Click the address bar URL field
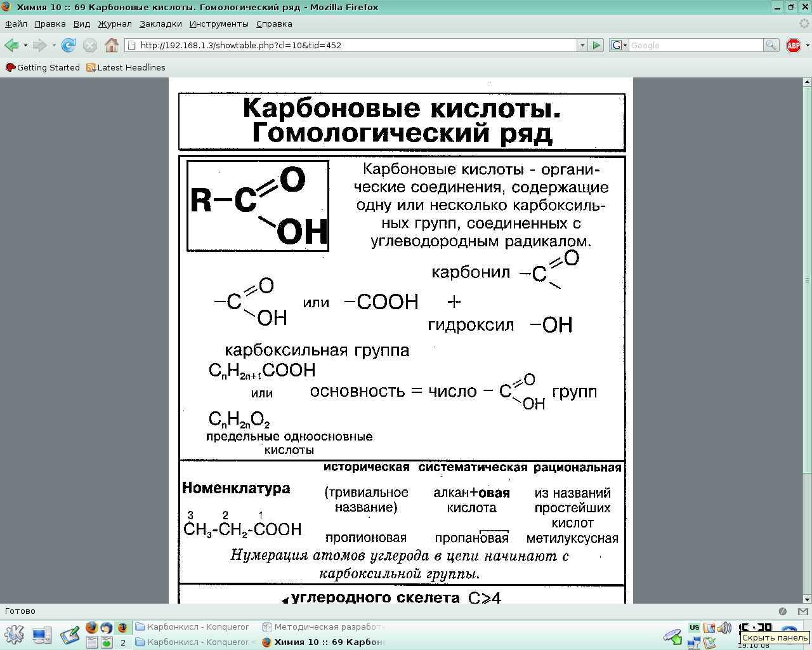The width and height of the screenshot is (812, 650). pyautogui.click(x=355, y=45)
